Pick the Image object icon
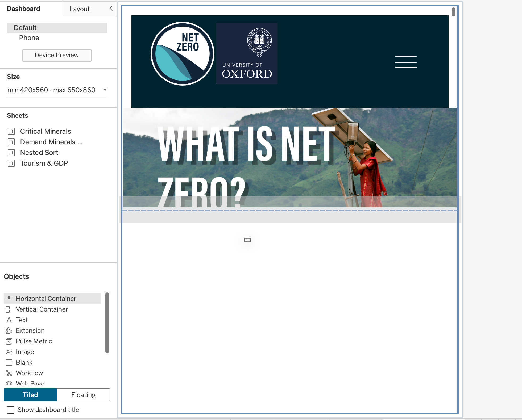 click(x=9, y=352)
